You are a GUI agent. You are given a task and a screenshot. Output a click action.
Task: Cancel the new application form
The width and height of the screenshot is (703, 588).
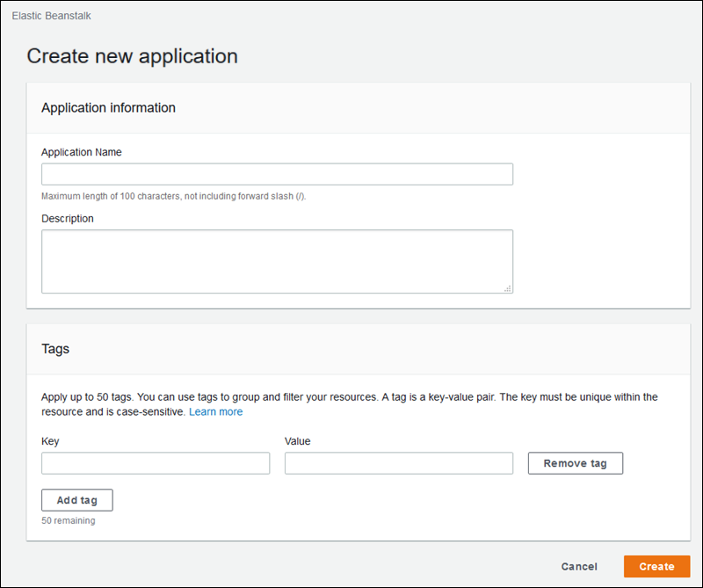point(579,567)
